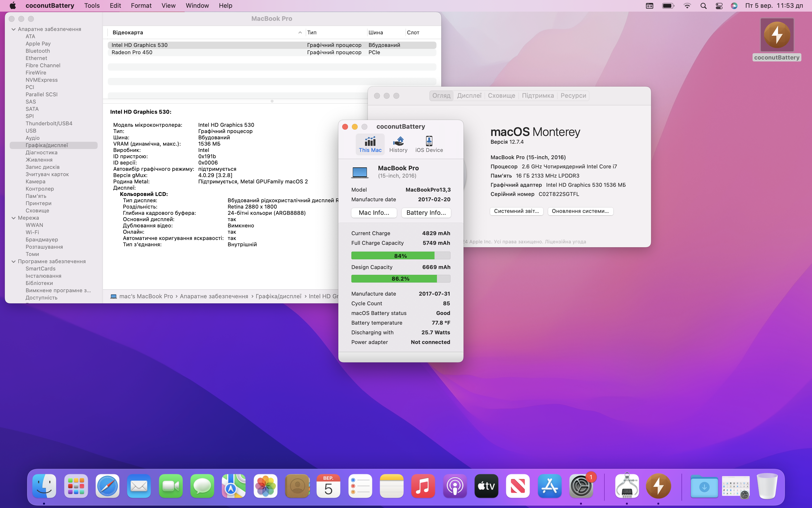Screen dimensions: 812x508
Task: Select Thunderbolt/USB4 in sidebar
Action: tap(49, 123)
